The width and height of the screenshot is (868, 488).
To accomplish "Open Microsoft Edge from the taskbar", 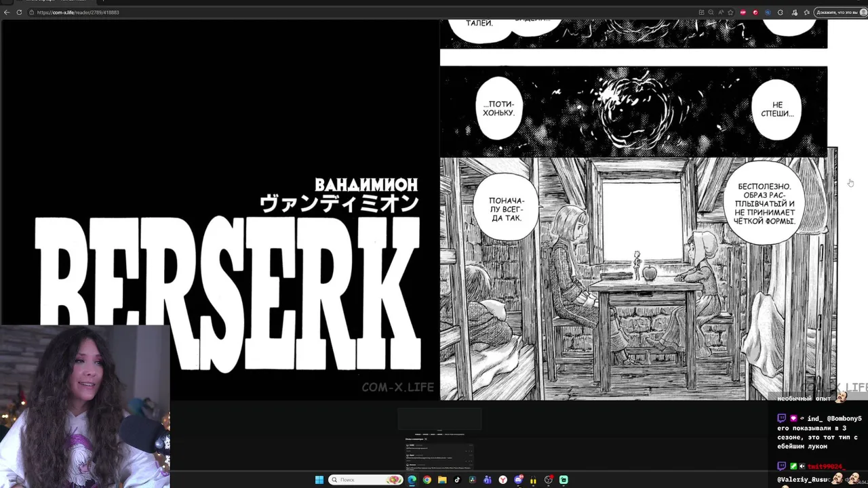I will point(412,480).
